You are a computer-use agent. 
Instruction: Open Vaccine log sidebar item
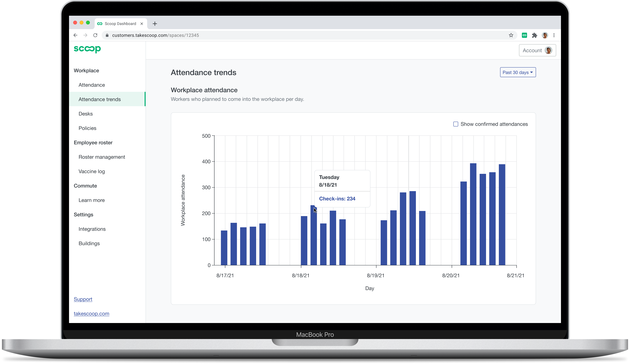(91, 171)
